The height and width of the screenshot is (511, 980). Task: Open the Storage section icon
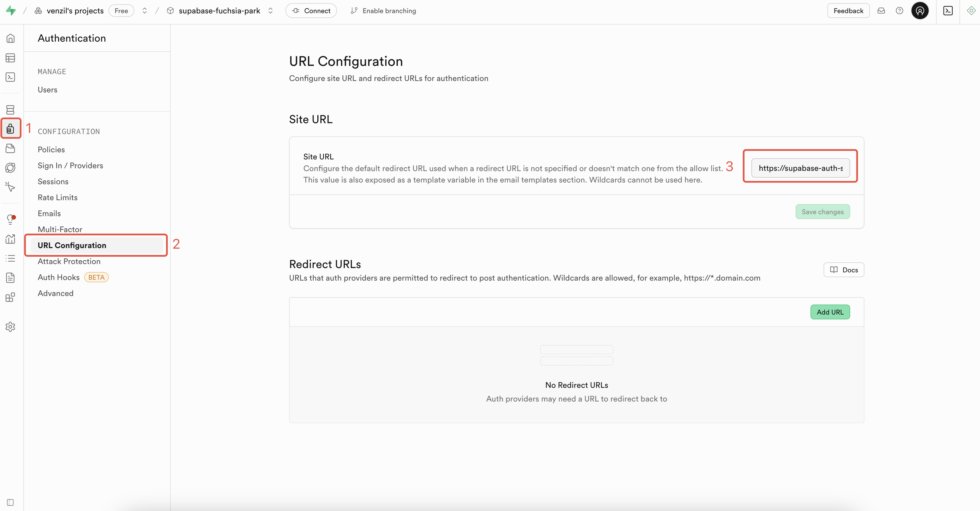tap(10, 148)
